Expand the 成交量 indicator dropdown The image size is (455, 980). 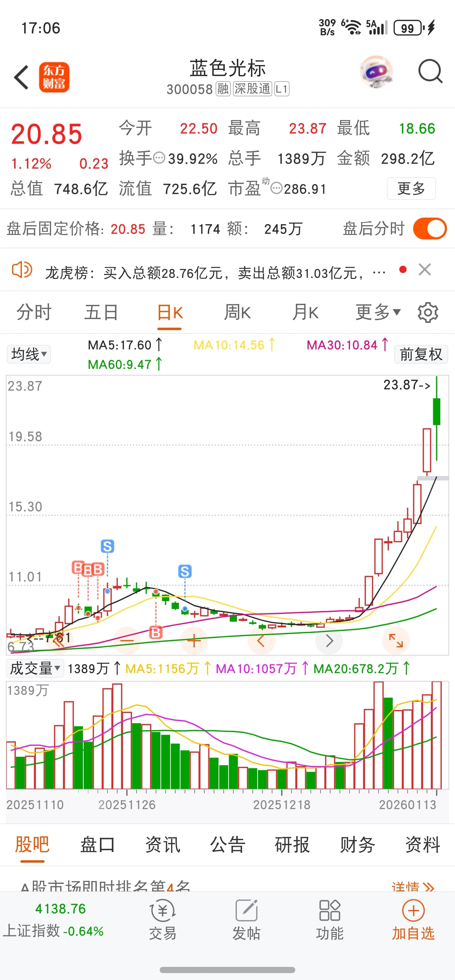click(35, 669)
